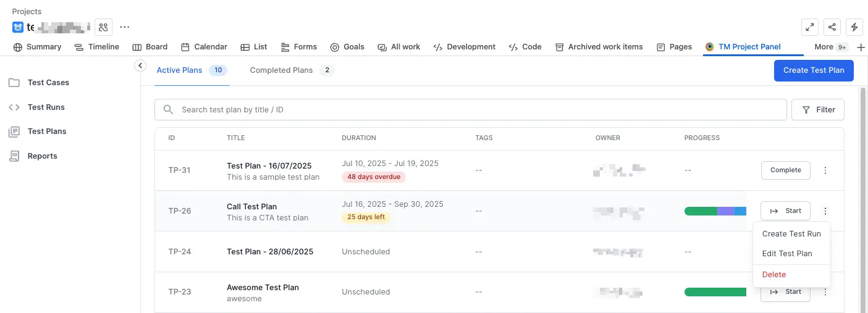868x313 pixels.
Task: Select Create Test Run from context menu
Action: [x=791, y=234]
